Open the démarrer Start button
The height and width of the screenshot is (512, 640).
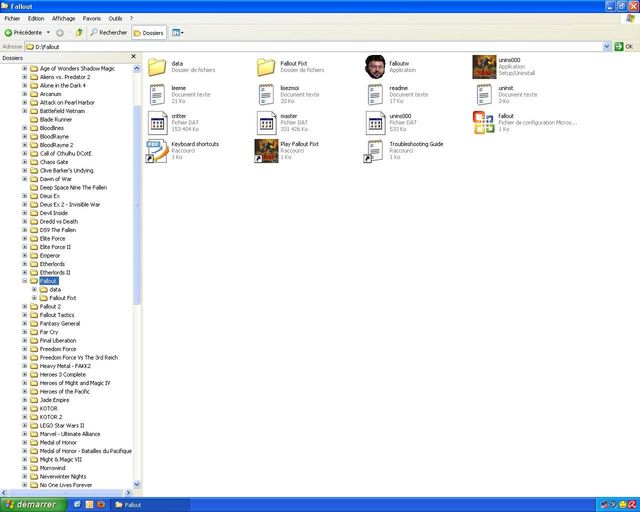[33, 505]
